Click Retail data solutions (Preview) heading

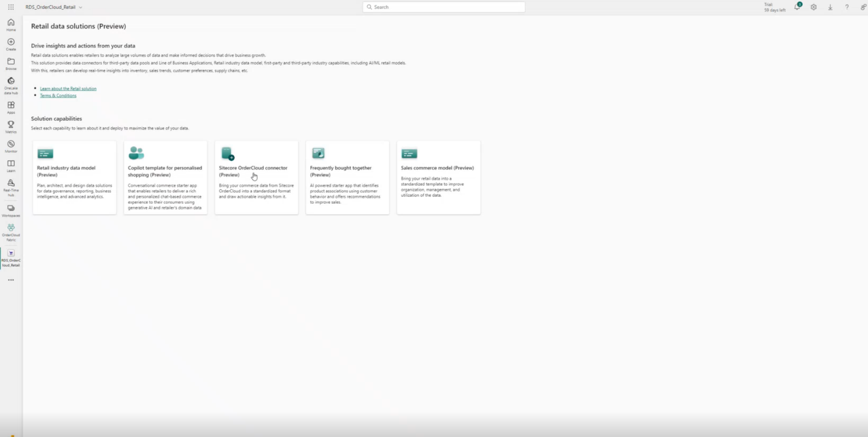[79, 26]
